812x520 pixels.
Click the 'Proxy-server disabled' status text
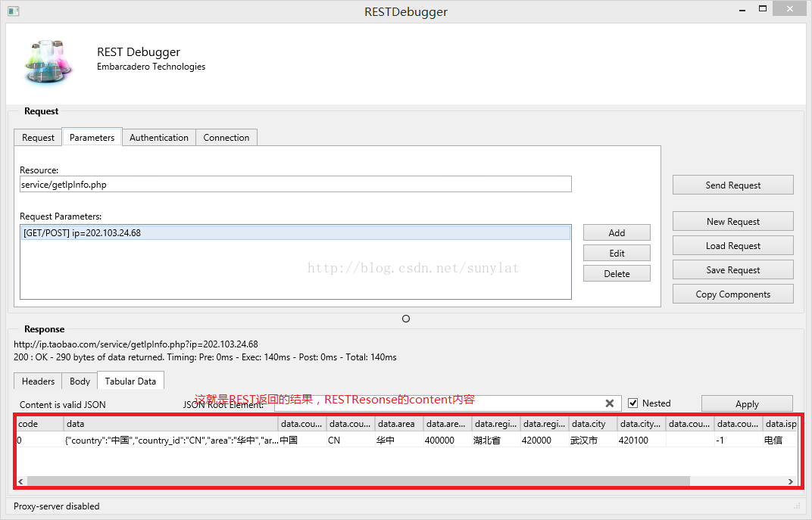[x=57, y=506]
